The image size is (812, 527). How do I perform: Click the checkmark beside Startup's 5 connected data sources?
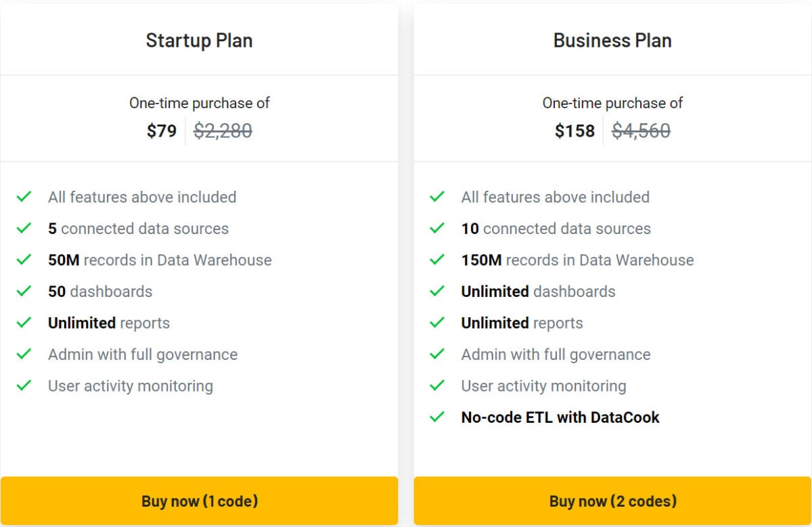23,229
